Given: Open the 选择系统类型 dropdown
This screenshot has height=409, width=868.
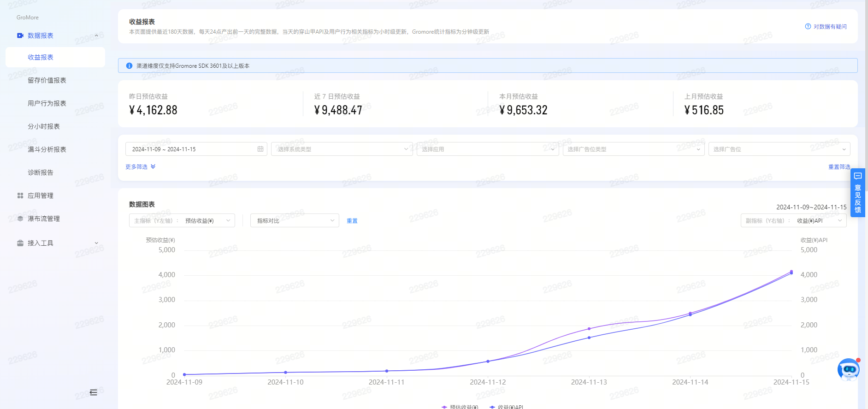Looking at the screenshot, I should pos(342,149).
